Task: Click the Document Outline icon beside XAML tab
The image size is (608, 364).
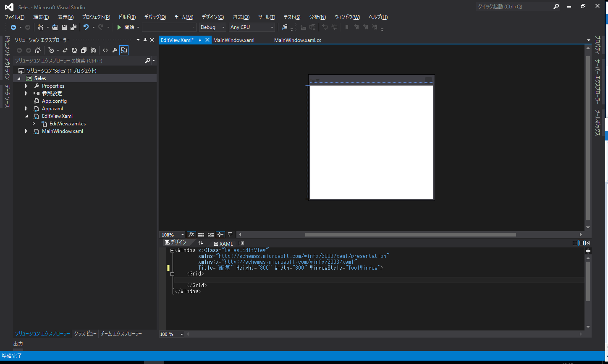Action: tap(241, 243)
